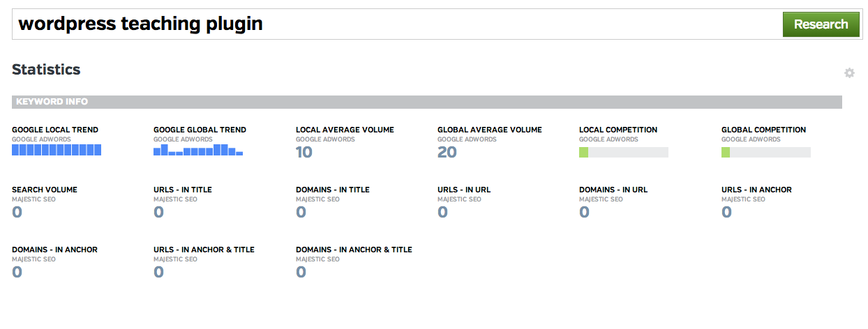Select the Local Average Volume value 10
The height and width of the screenshot is (329, 868).
click(304, 152)
